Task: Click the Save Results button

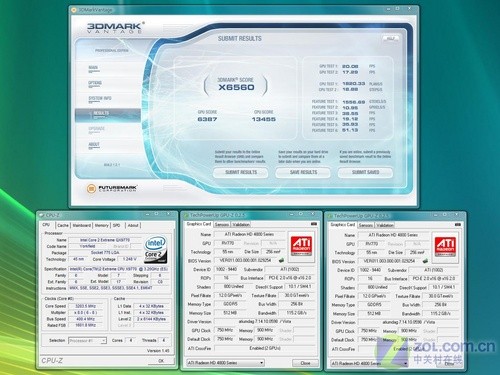Action: click(x=303, y=172)
